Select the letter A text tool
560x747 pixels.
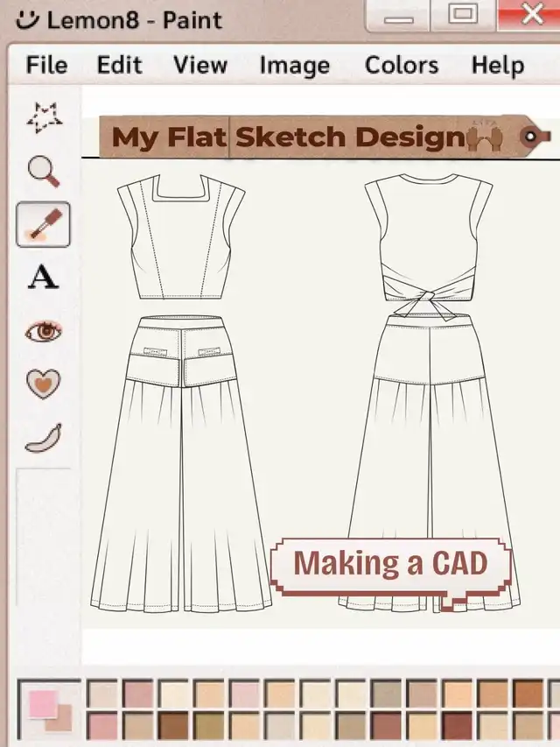coord(44,278)
